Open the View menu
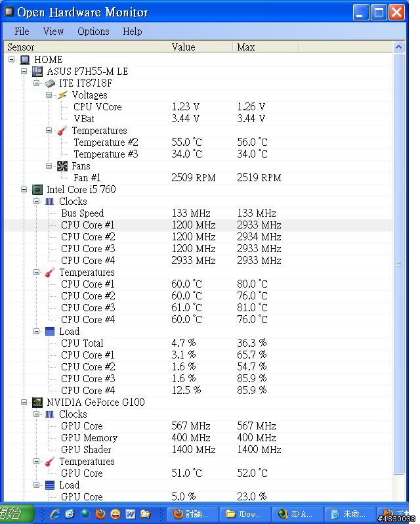 coord(53,32)
